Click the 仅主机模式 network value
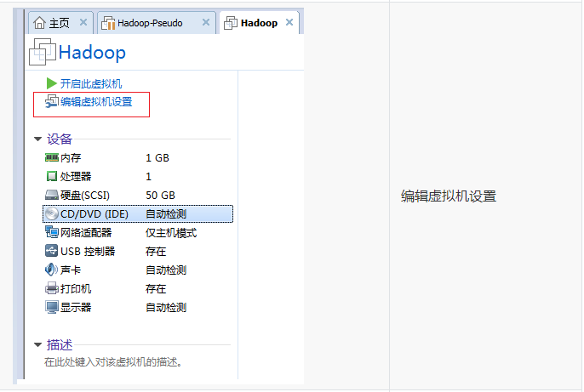 (x=171, y=233)
